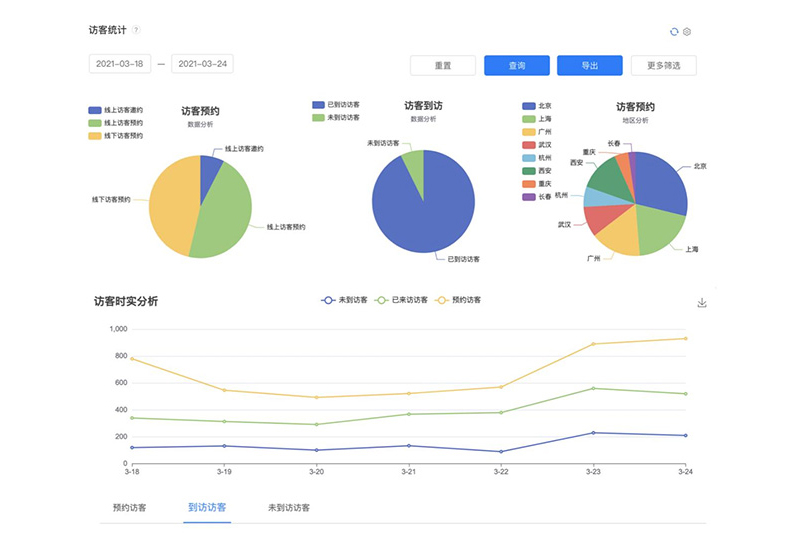Select the yellow 广州 slice in region pie
This screenshot has height=533, width=800.
point(621,237)
